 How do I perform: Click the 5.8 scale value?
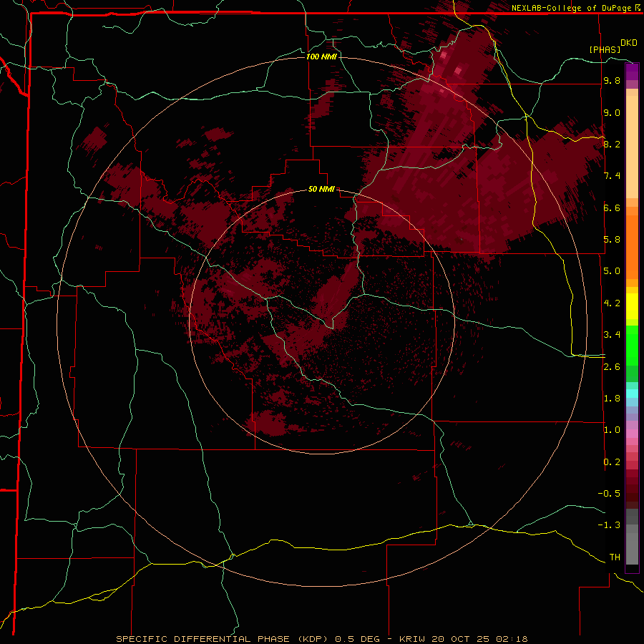pyautogui.click(x=612, y=240)
